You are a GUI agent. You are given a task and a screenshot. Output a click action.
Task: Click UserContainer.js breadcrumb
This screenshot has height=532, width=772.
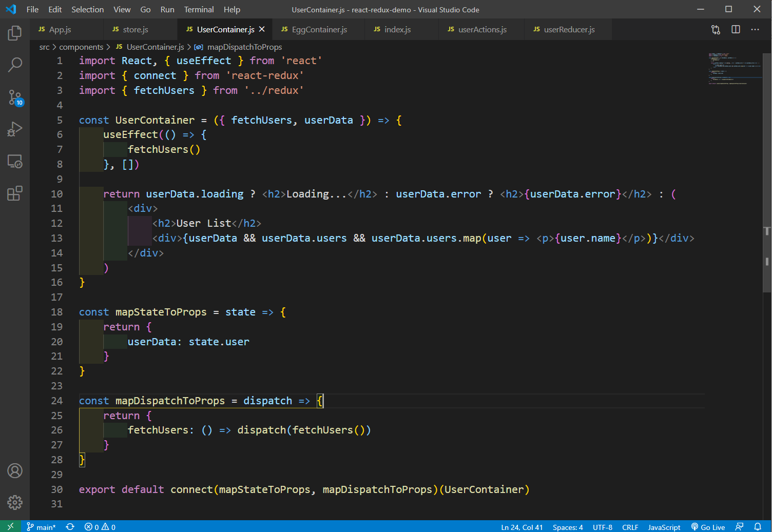[149, 47]
